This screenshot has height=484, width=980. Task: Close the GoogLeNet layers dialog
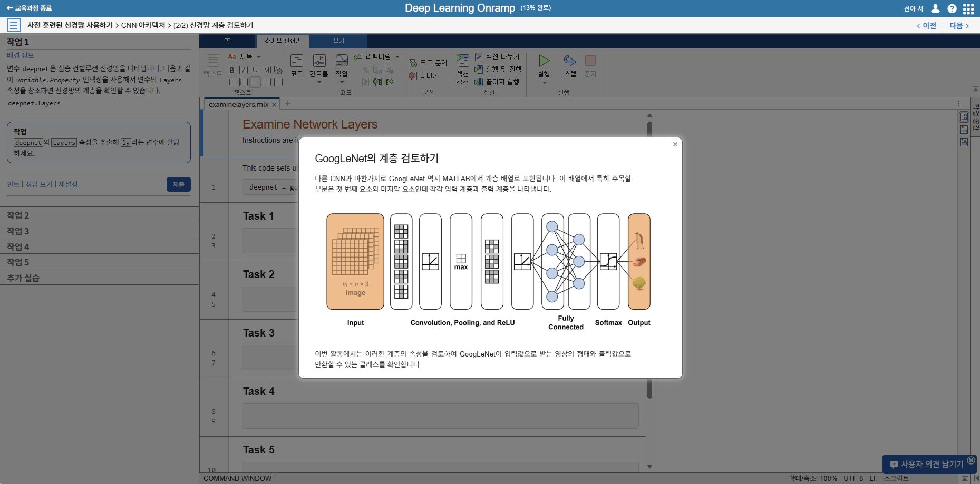click(x=675, y=144)
